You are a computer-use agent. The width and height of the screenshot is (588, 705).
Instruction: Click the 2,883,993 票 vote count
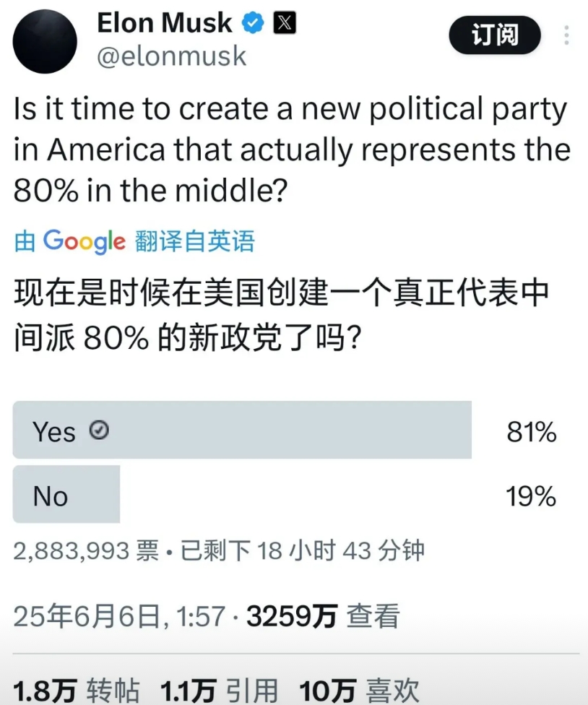tap(86, 550)
